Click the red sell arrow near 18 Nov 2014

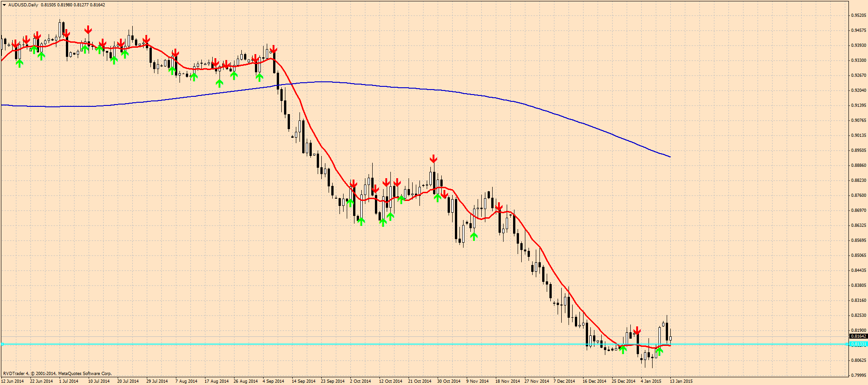[x=499, y=206]
